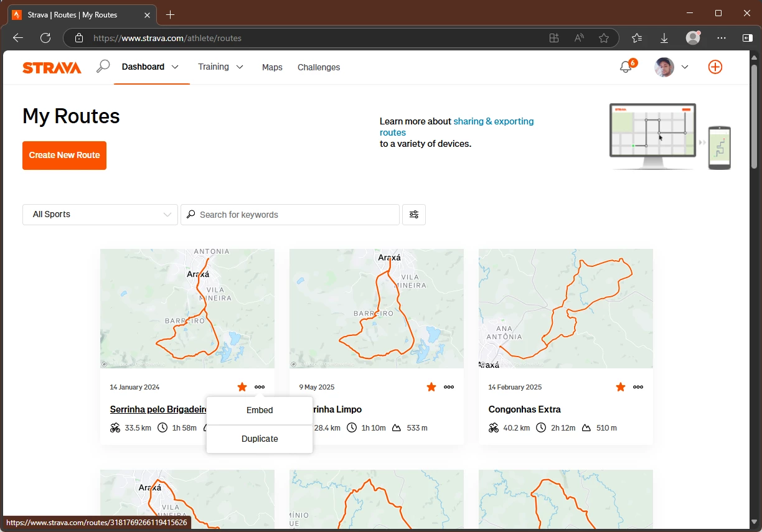
Task: Open the browser profile icon
Action: point(693,38)
